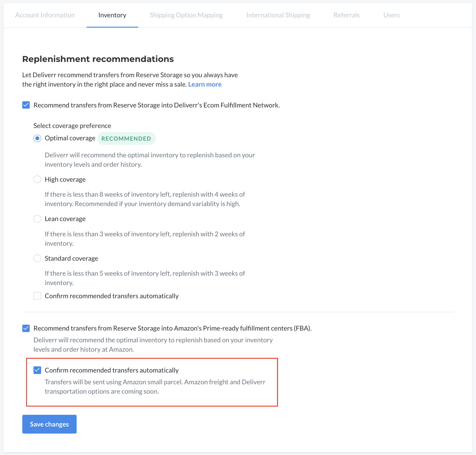Open the Account Information tab
The image size is (476, 455).
[x=45, y=15]
